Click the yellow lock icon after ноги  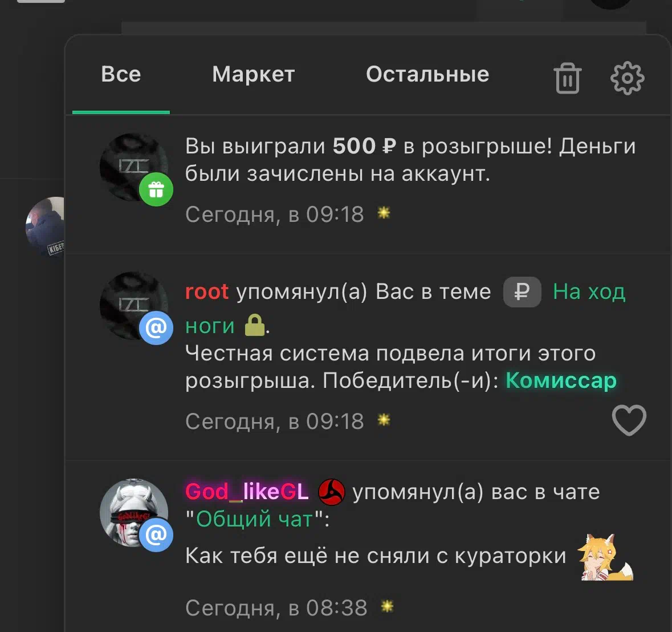pyautogui.click(x=255, y=325)
